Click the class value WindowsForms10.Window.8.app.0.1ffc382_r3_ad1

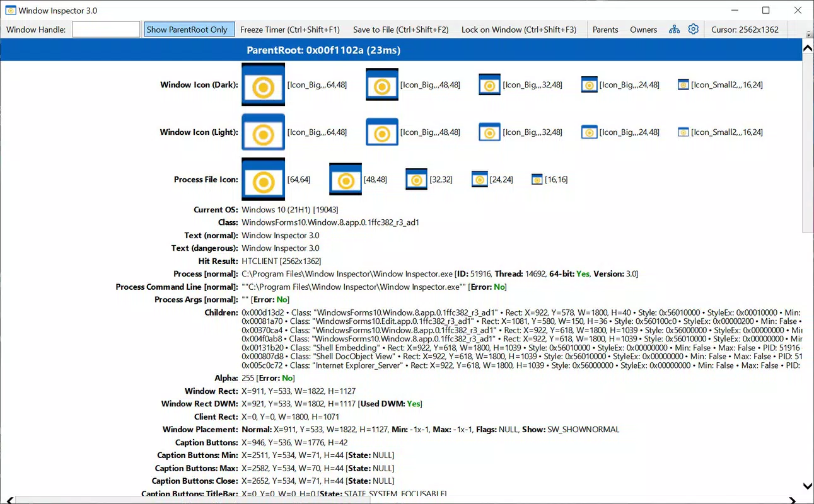330,222
